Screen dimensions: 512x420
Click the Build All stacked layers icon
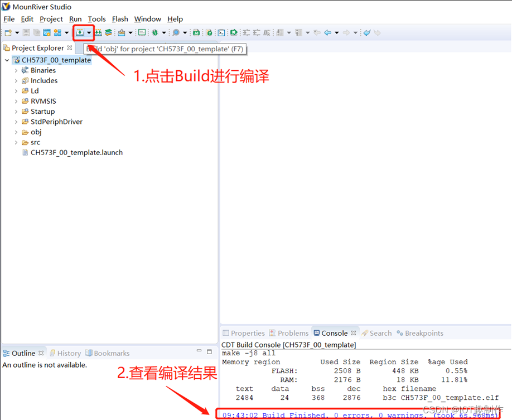pyautogui.click(x=108, y=33)
